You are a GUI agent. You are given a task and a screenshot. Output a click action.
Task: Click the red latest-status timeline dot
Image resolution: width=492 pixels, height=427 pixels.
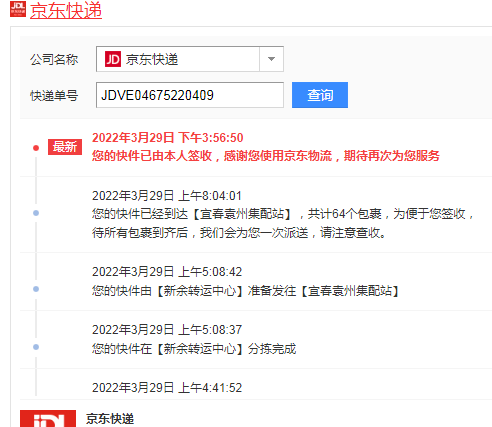(36, 148)
